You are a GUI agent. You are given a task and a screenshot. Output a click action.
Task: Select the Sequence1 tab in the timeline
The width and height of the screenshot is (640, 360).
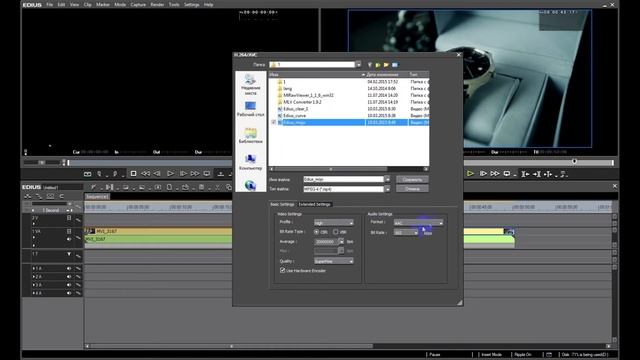pyautogui.click(x=97, y=197)
